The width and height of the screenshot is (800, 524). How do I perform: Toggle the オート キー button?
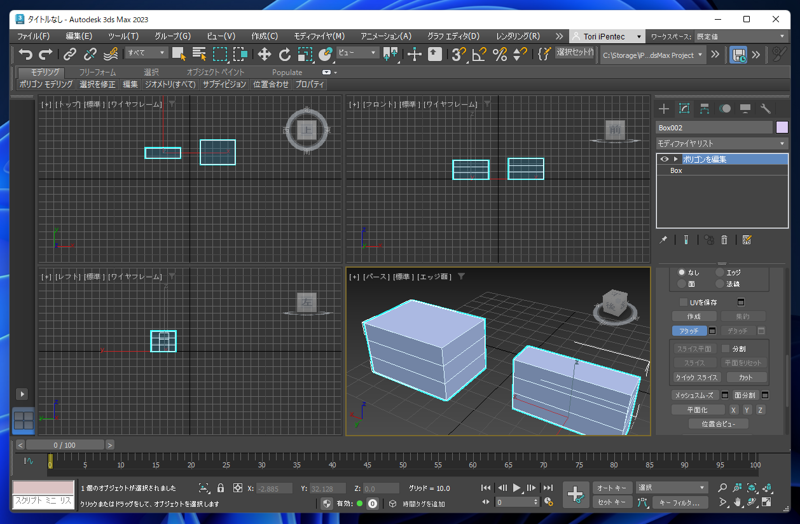pos(613,488)
